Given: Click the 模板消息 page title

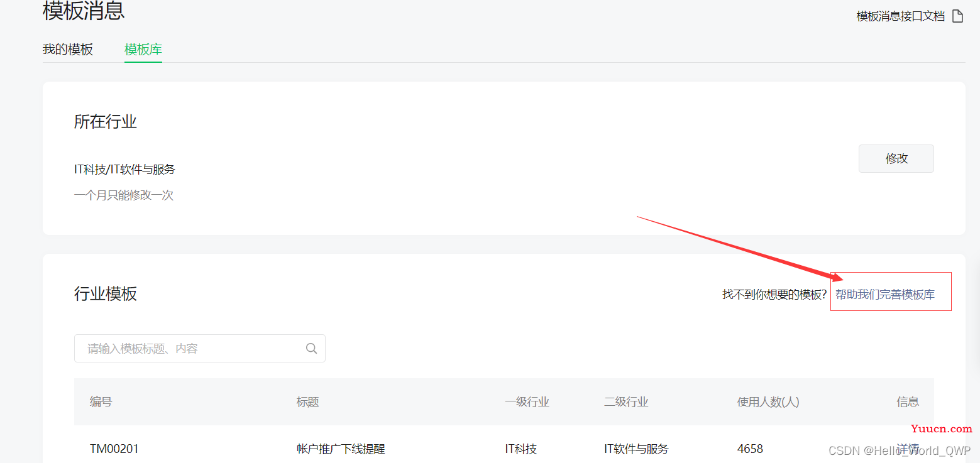Looking at the screenshot, I should point(84,11).
